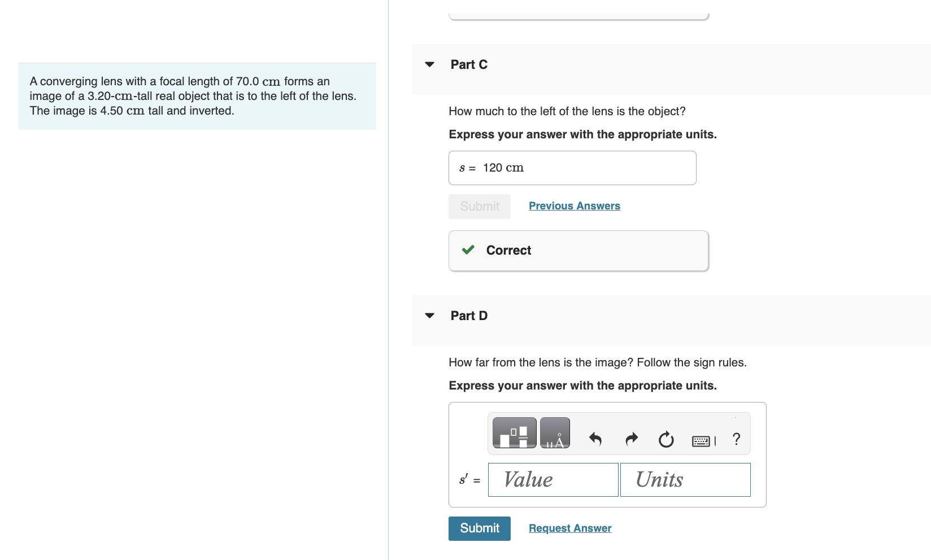Image resolution: width=931 pixels, height=560 pixels.
Task: Select the Part D section header
Action: tap(469, 316)
